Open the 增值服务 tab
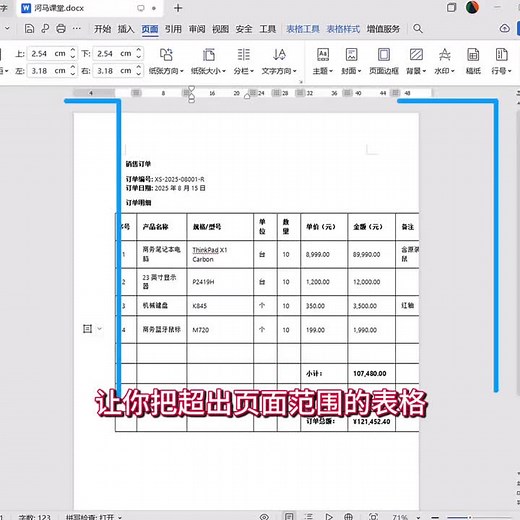 coord(383,29)
